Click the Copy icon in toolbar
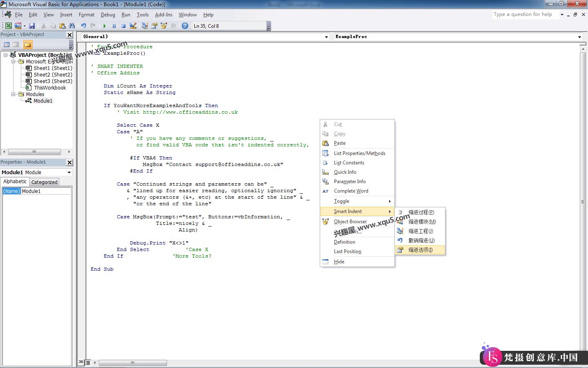The image size is (588, 368). 53,26
